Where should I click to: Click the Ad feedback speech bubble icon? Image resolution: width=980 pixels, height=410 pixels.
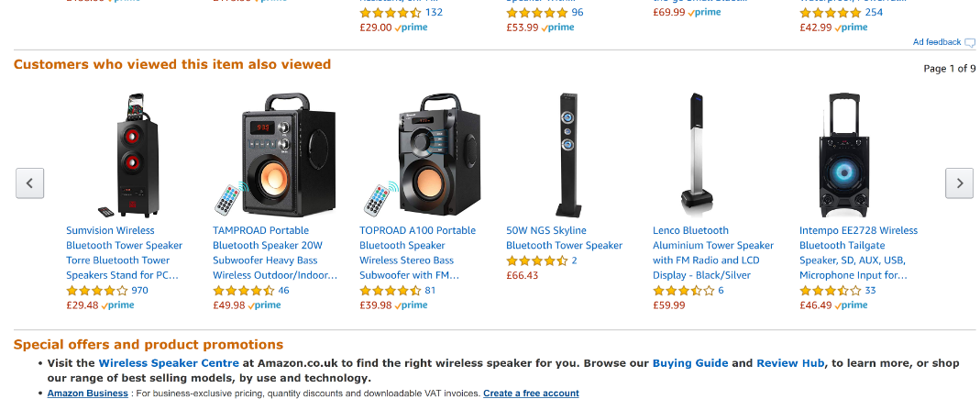click(x=969, y=43)
